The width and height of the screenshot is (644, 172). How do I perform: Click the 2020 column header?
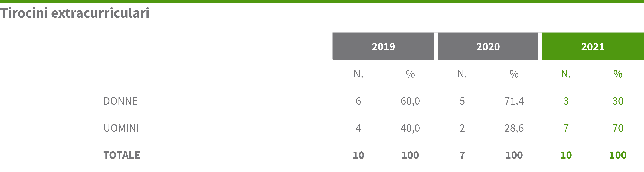(488, 46)
